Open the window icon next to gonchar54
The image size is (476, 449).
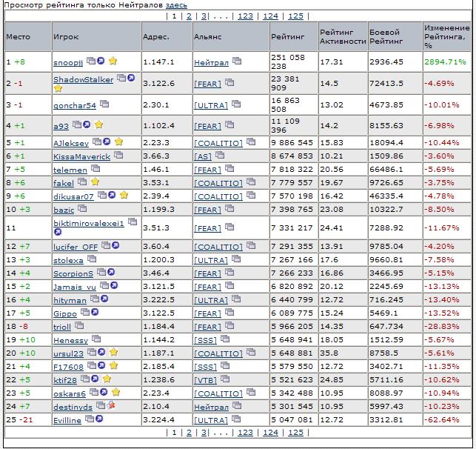104,104
